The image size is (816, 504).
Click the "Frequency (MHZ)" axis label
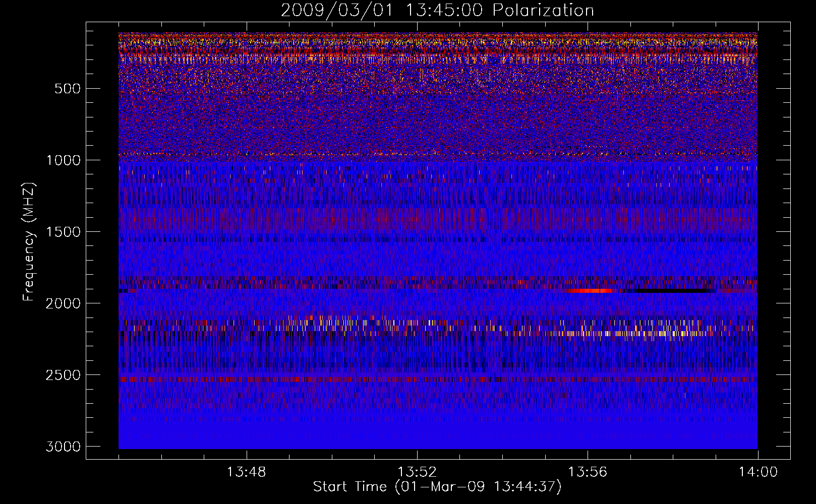point(29,242)
